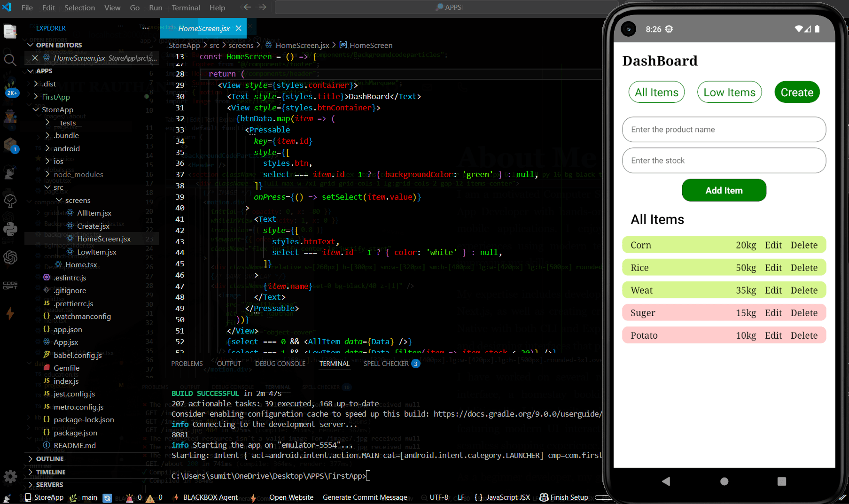Viewport: 849px width, 504px height.
Task: Open the Terminal menu in the menu bar
Action: click(x=186, y=8)
